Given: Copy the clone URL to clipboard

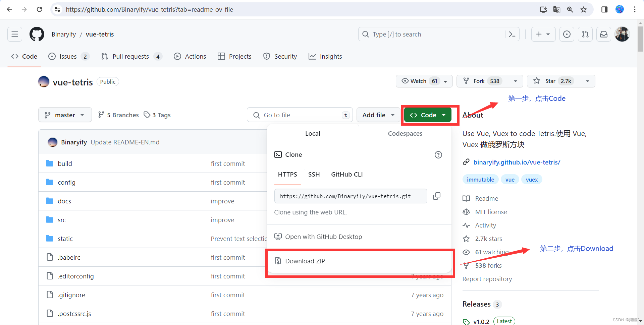Looking at the screenshot, I should pos(437,196).
